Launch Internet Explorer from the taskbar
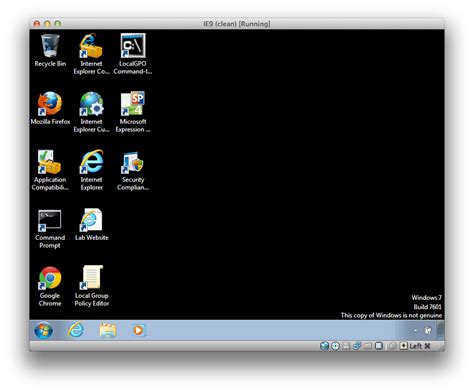This screenshot has height=392, width=474. (x=76, y=330)
